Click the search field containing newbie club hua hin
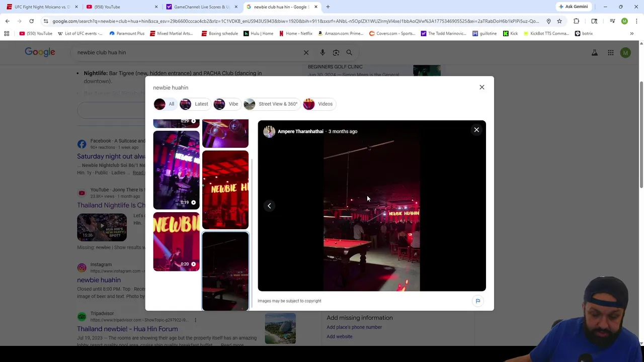Image resolution: width=644 pixels, height=362 pixels. [186, 52]
